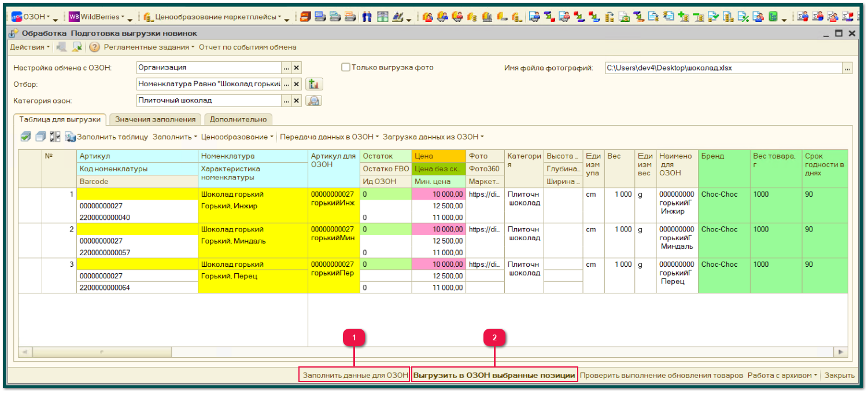Click the check-all rows icon
The image size is (868, 393).
26,137
